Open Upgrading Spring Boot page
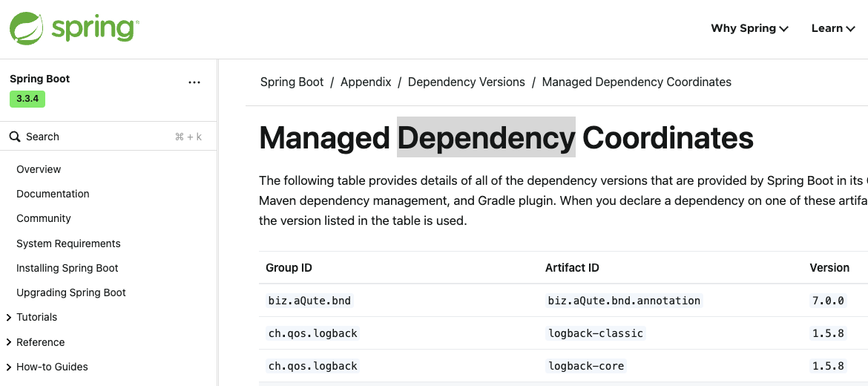This screenshot has height=386, width=868. click(71, 292)
